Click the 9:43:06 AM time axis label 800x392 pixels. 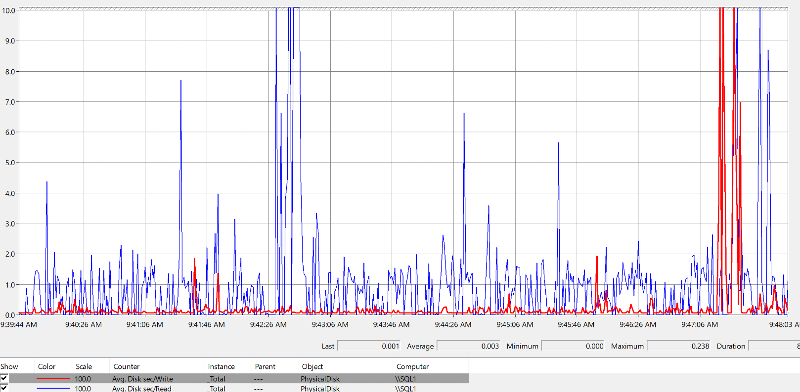(x=330, y=324)
